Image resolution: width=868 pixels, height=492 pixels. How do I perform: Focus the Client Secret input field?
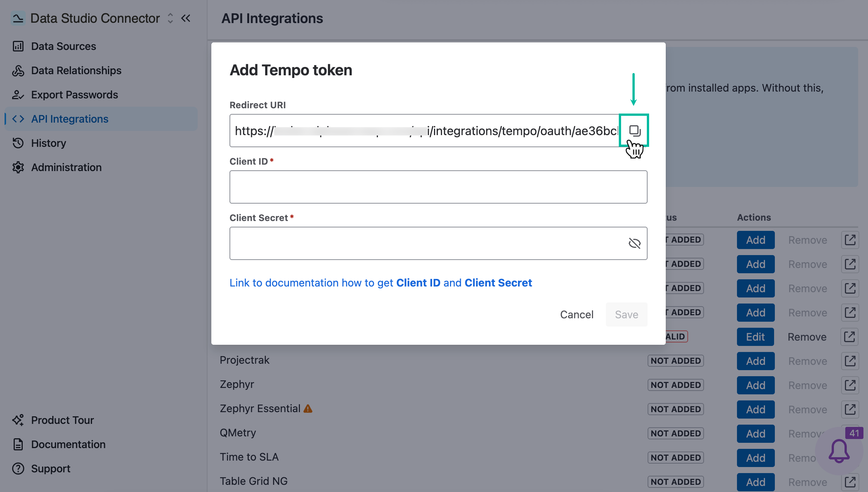(438, 243)
